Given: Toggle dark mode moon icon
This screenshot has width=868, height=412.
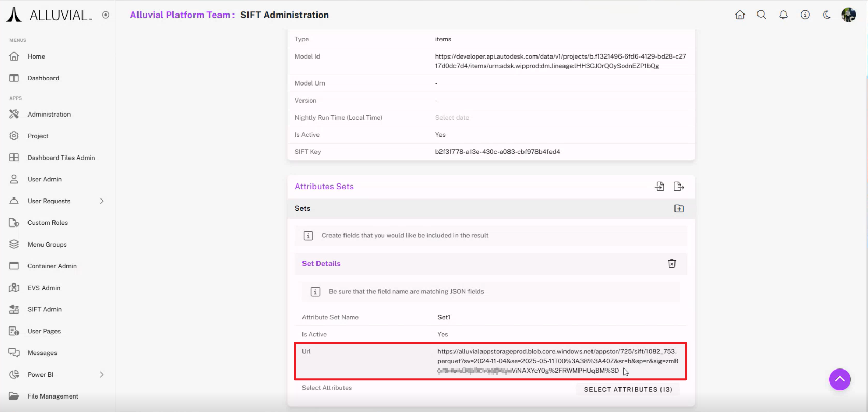Looking at the screenshot, I should tap(826, 15).
